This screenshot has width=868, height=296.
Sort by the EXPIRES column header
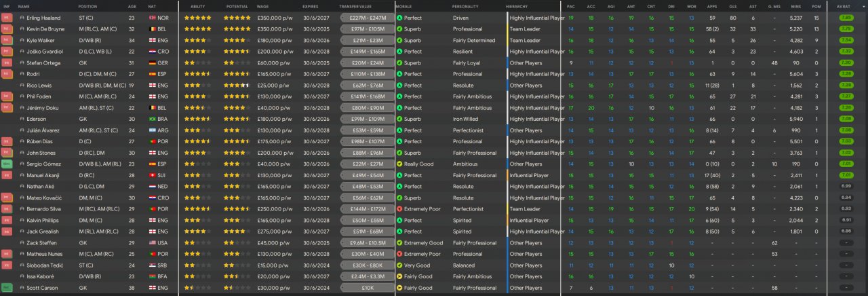point(311,6)
